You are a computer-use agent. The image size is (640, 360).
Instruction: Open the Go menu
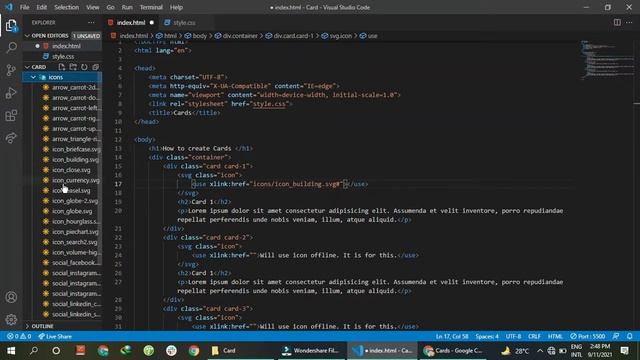pos(111,7)
